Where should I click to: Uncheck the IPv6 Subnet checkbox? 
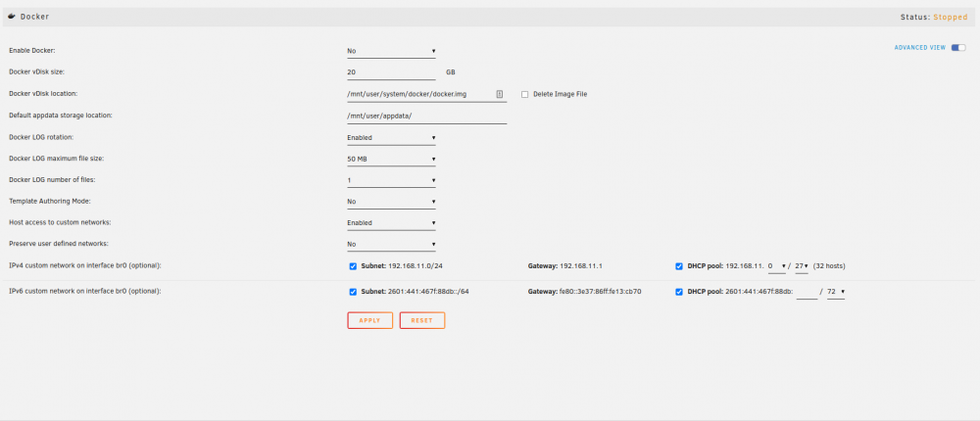pos(353,292)
